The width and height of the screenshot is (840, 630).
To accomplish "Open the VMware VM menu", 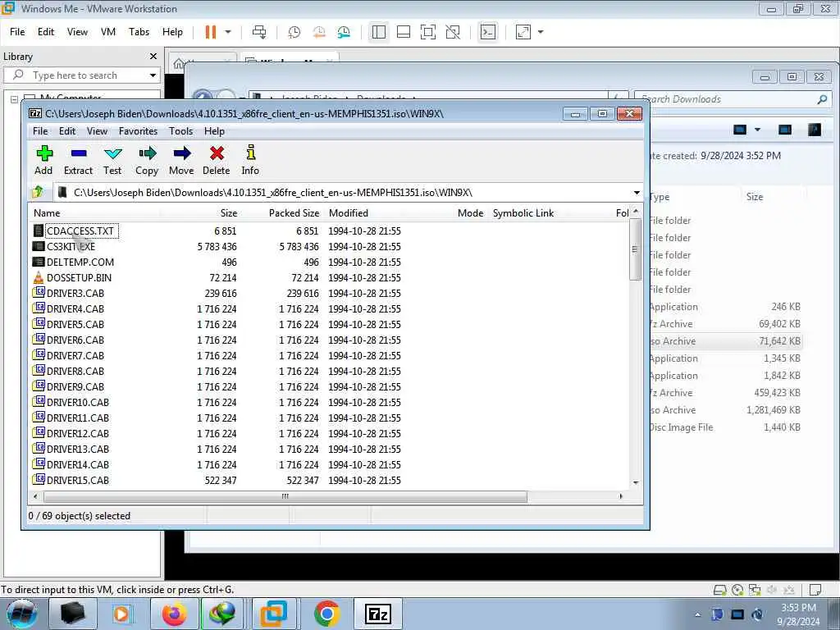I will [108, 32].
